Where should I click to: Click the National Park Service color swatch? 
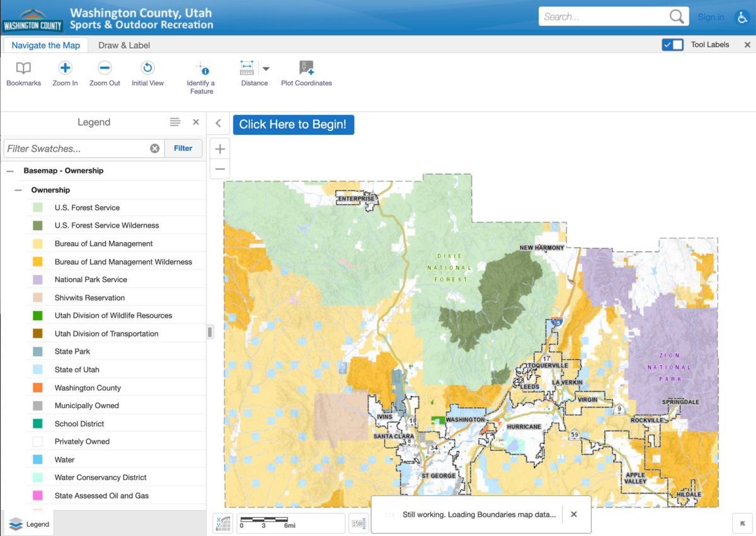[38, 279]
